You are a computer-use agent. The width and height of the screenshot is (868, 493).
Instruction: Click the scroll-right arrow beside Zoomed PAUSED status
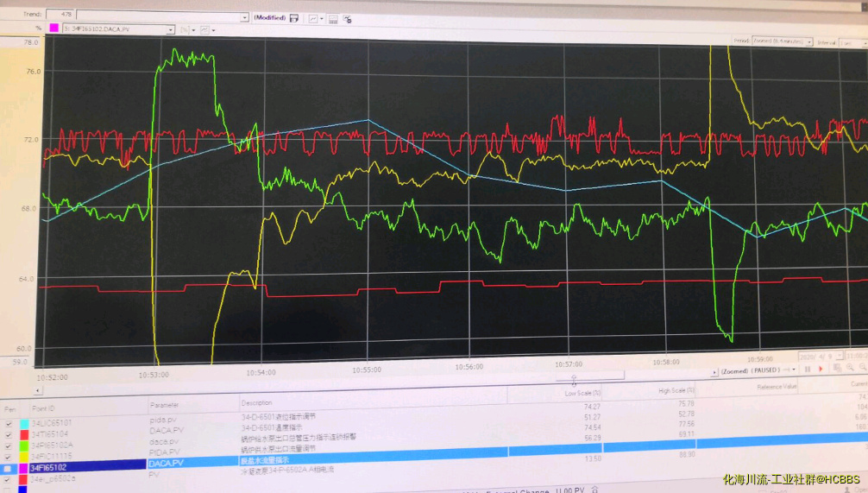[x=714, y=372]
